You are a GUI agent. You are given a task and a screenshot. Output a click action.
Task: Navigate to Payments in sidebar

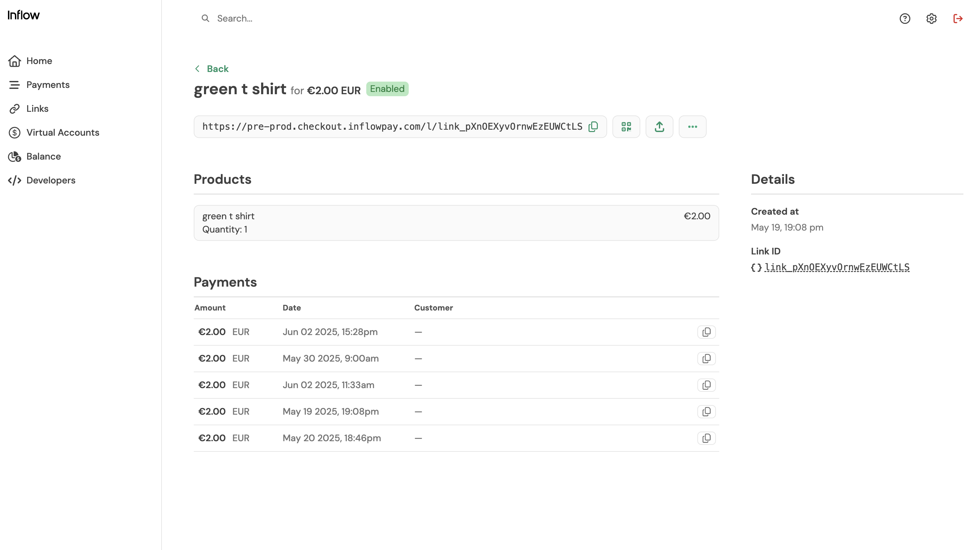coord(48,85)
